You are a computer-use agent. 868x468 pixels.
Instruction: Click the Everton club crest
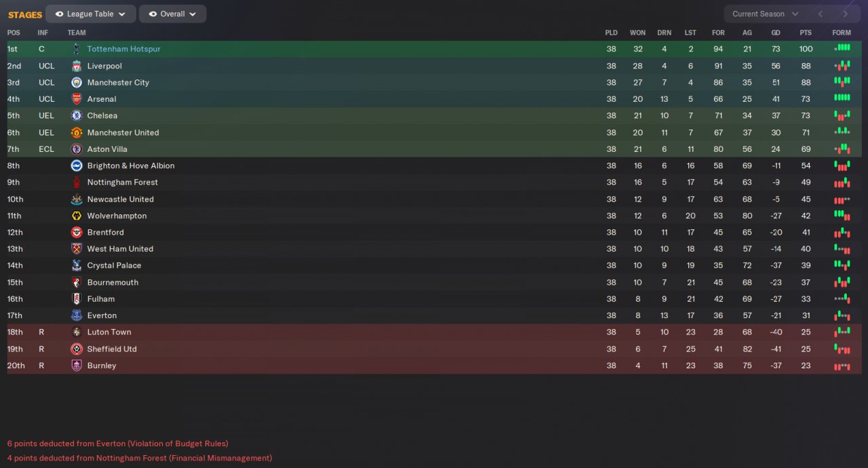(x=77, y=315)
